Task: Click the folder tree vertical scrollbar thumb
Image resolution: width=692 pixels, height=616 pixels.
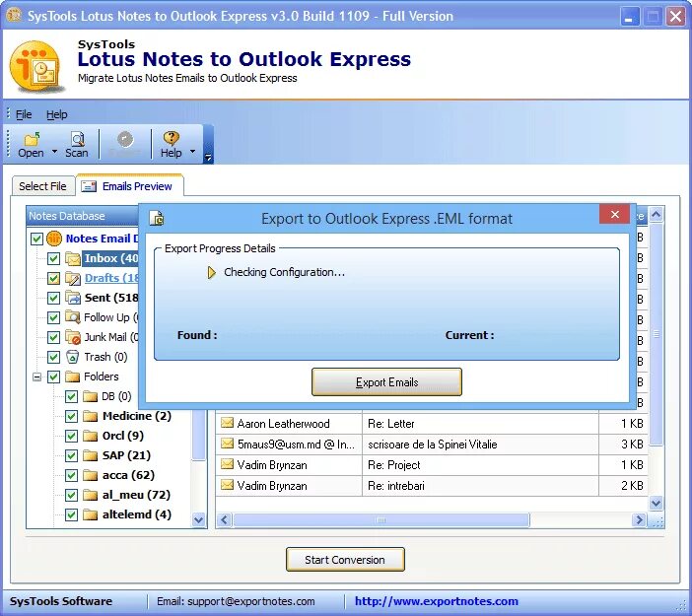Action: click(199, 435)
